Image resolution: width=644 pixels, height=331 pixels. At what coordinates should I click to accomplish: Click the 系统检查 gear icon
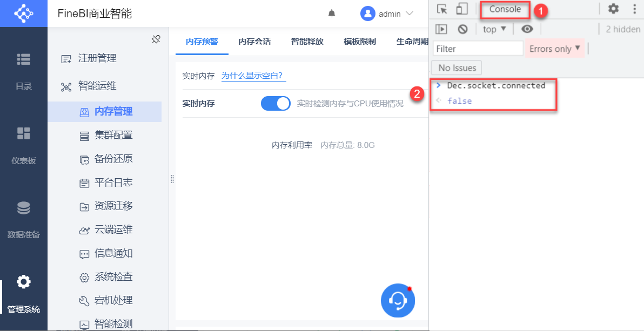84,278
